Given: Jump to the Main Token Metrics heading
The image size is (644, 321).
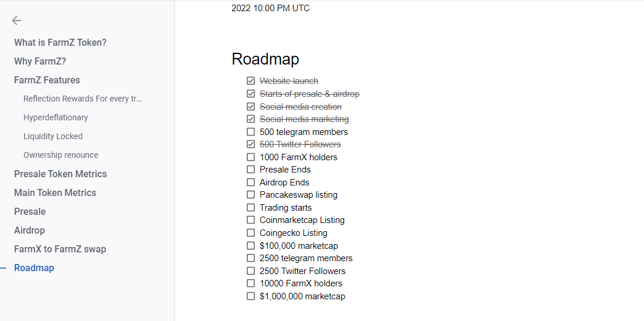Looking at the screenshot, I should [55, 192].
